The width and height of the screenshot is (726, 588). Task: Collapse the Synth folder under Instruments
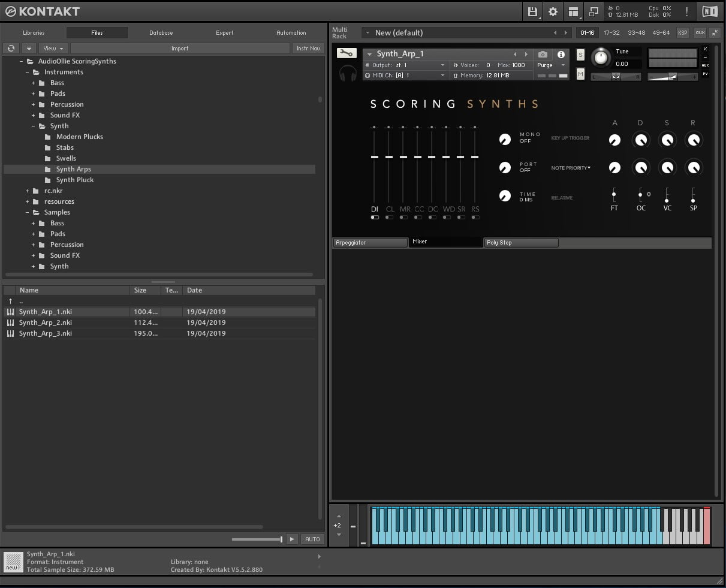click(34, 126)
